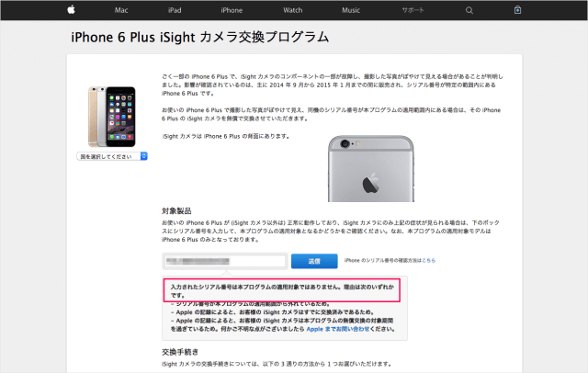Open the サポート support menu
The height and width of the screenshot is (373, 588).
pos(413,10)
